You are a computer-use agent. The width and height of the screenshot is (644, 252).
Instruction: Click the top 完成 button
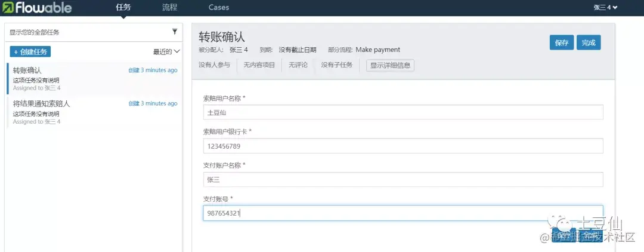point(589,43)
